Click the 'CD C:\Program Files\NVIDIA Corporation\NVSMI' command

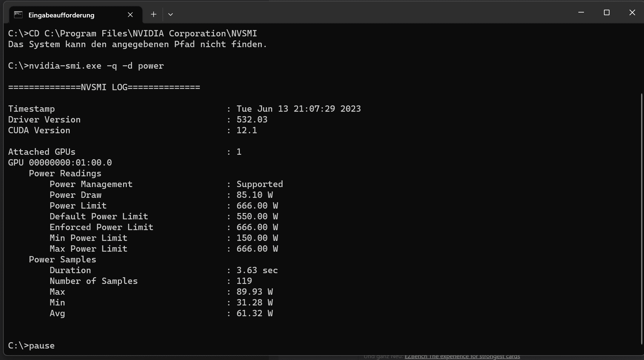tap(143, 34)
